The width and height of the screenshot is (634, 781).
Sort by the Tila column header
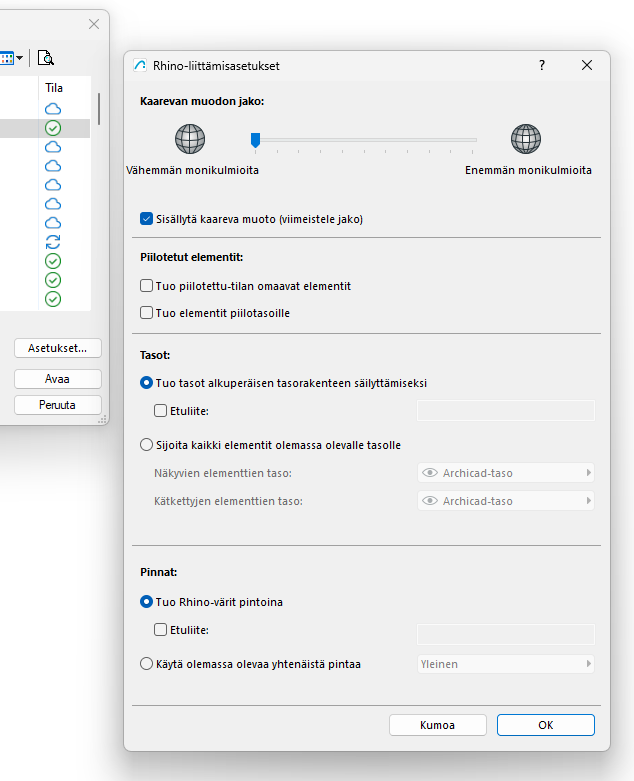54,88
